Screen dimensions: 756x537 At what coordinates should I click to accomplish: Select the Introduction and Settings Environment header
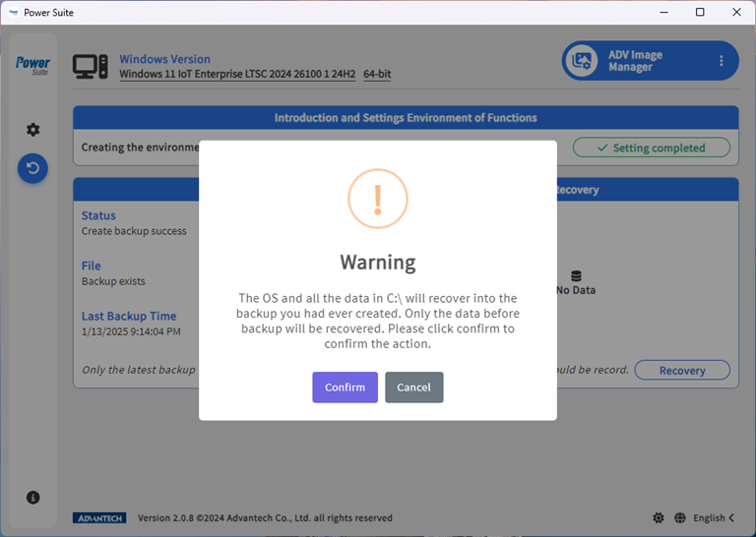[x=406, y=118]
